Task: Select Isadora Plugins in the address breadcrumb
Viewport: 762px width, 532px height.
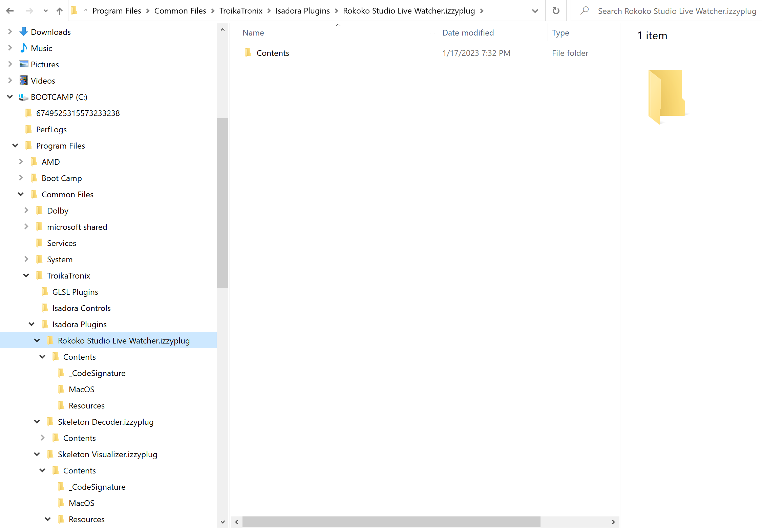Action: (x=302, y=11)
